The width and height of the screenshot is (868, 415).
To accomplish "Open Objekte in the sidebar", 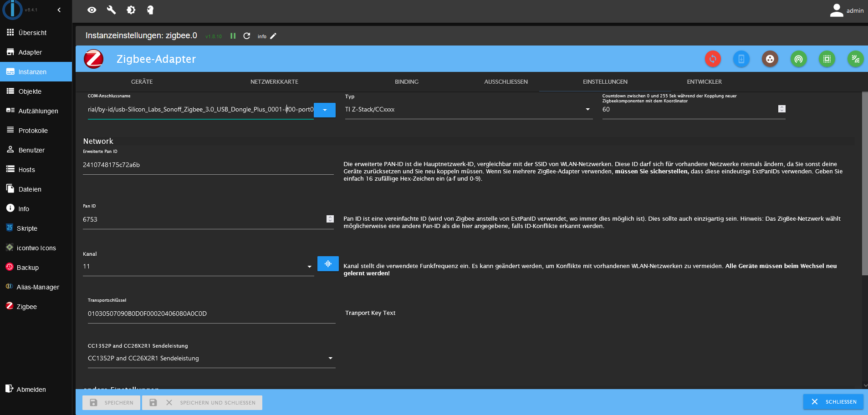I will pos(36,91).
